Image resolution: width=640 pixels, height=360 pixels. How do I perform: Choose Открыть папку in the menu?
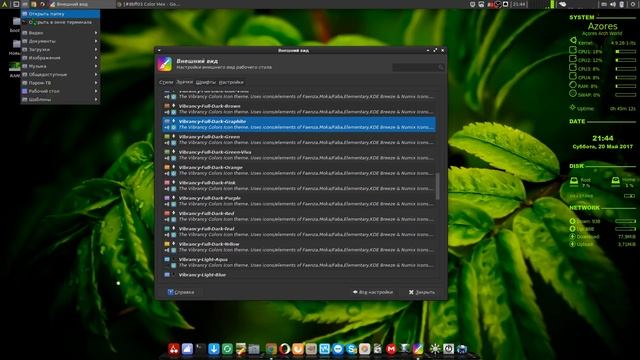point(60,14)
